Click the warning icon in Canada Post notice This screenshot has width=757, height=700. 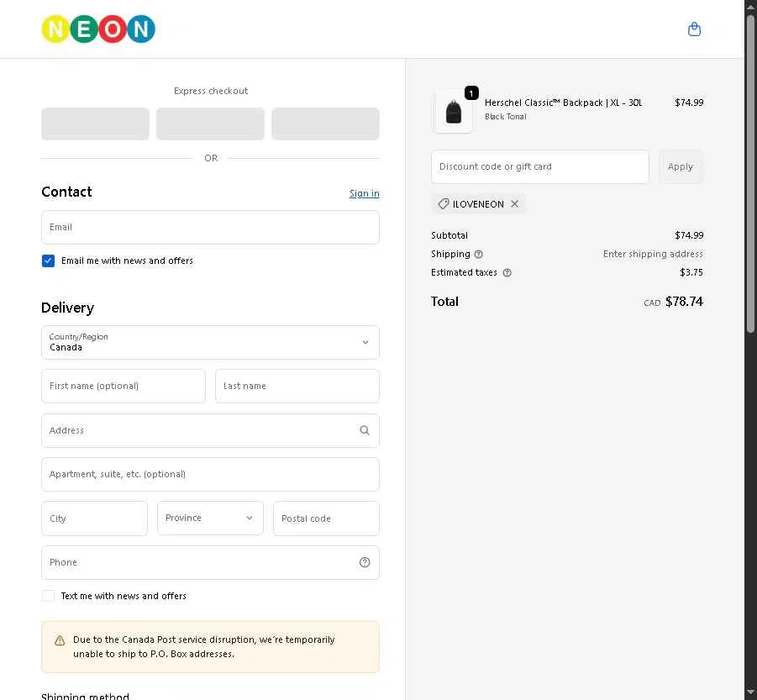[60, 640]
